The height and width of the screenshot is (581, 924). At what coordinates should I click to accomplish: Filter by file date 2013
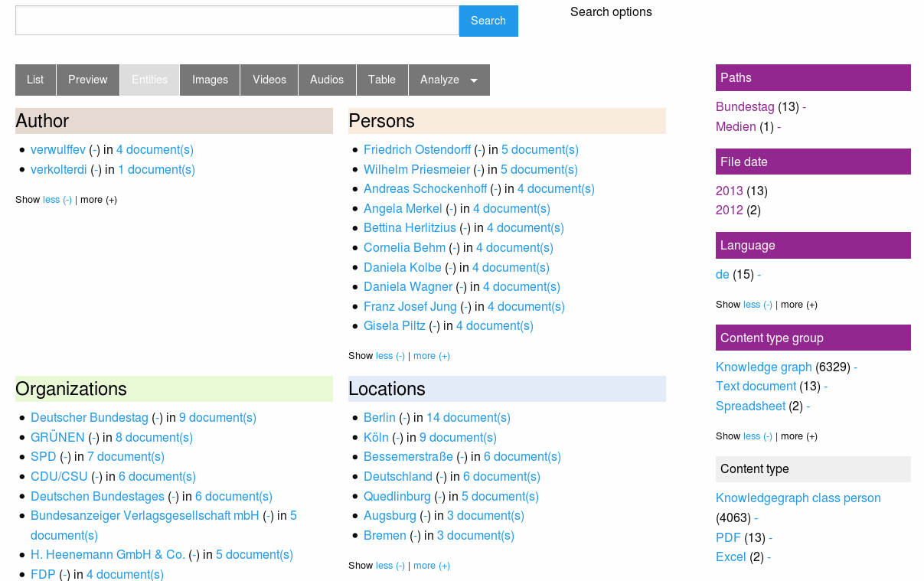[730, 191]
